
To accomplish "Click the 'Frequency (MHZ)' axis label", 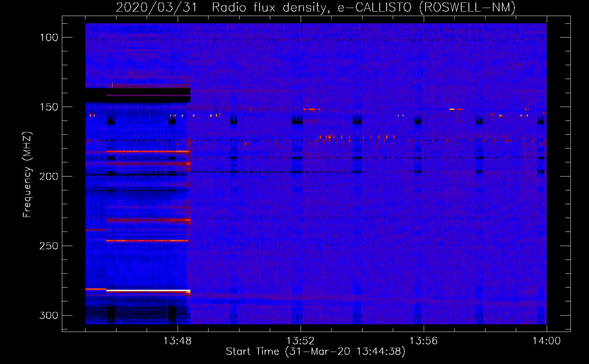I will (27, 174).
